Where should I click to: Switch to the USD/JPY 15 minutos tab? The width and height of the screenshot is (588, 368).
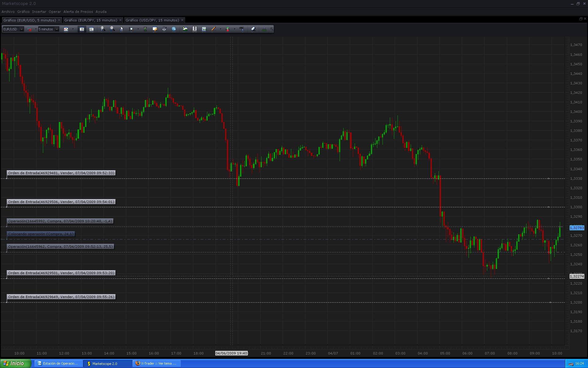pyautogui.click(x=152, y=20)
